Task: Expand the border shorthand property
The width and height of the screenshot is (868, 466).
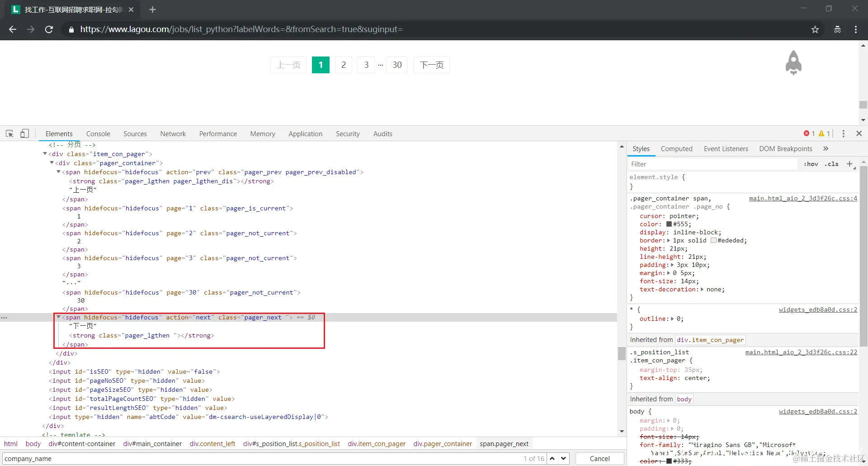Action: [x=669, y=240]
